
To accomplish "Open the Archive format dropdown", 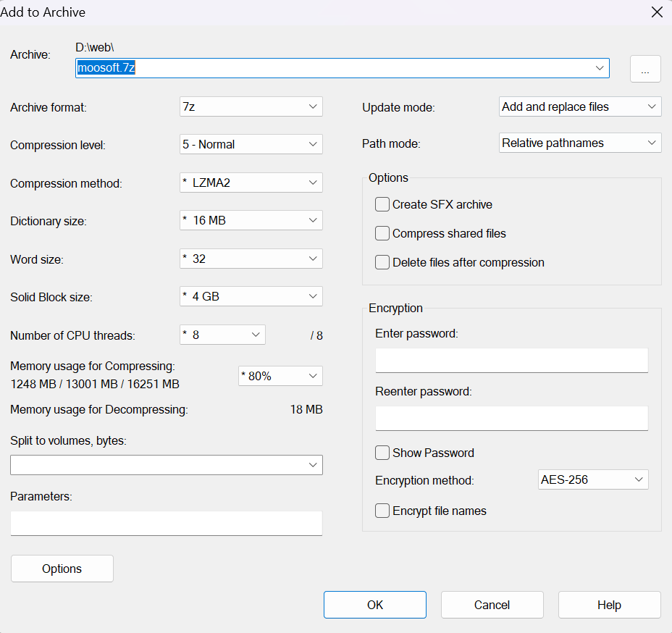I will [x=251, y=106].
